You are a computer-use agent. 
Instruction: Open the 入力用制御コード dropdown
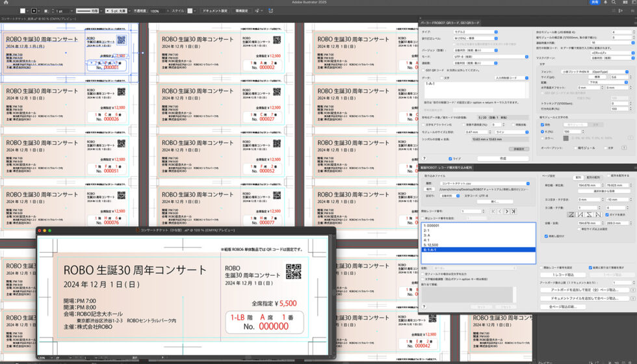(x=512, y=78)
